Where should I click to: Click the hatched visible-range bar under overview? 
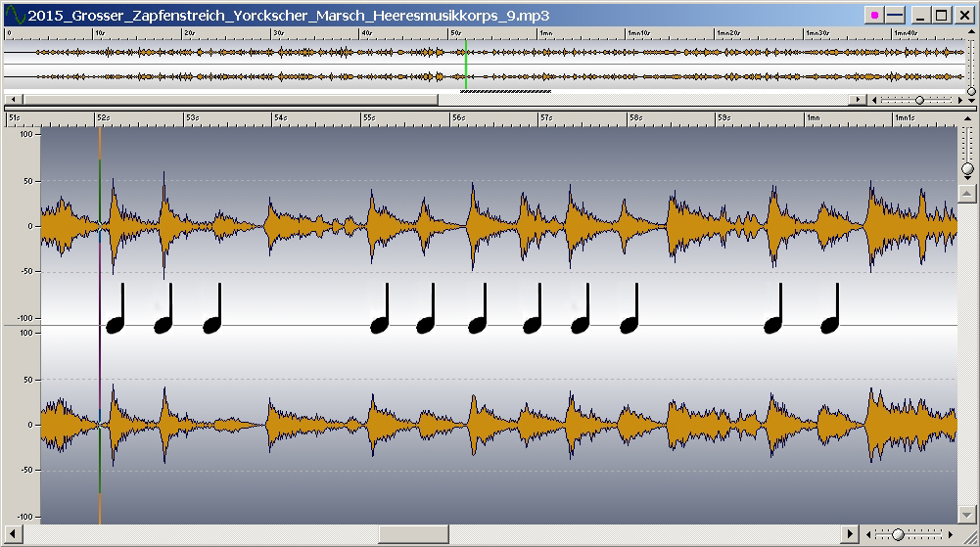(505, 91)
